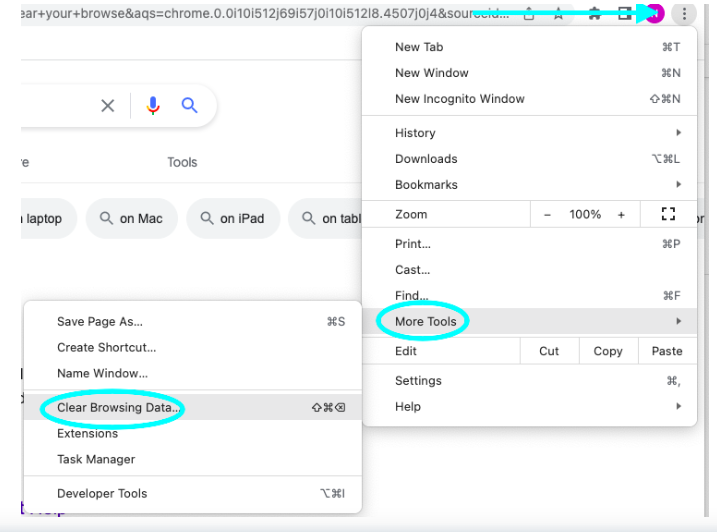Select the "on iPad" suggestion chip
The image size is (717, 532).
pos(232,219)
